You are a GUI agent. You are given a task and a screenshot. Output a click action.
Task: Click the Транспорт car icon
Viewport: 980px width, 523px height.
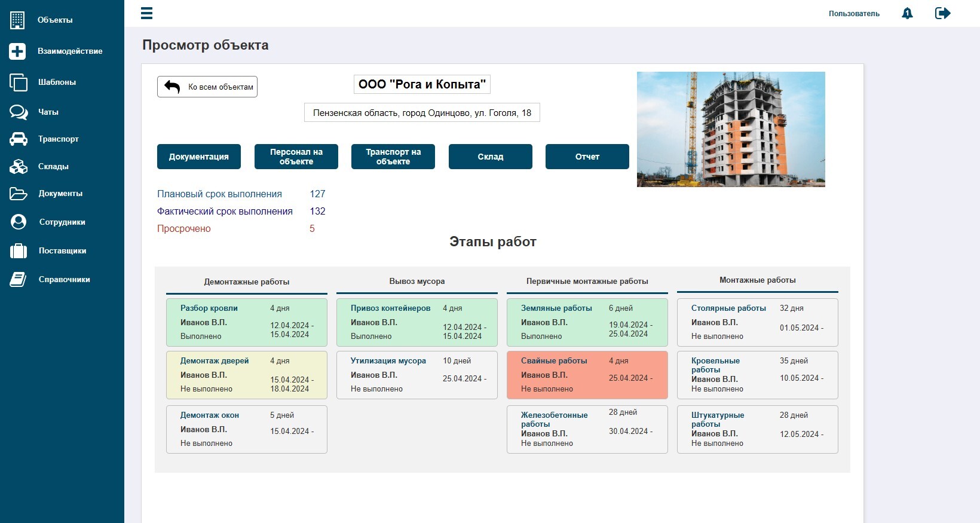click(x=19, y=139)
